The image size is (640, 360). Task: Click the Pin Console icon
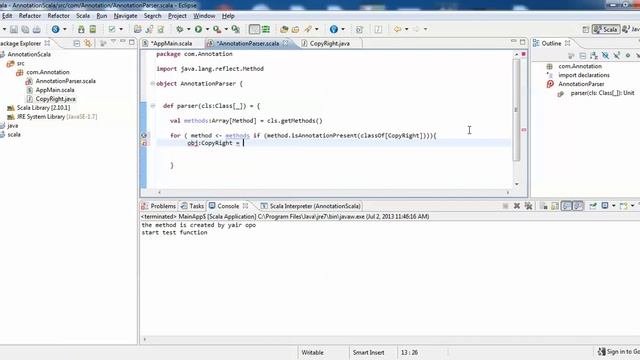593,206
